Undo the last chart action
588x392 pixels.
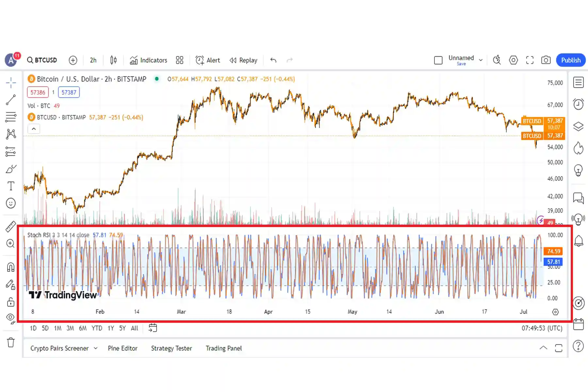tap(273, 60)
